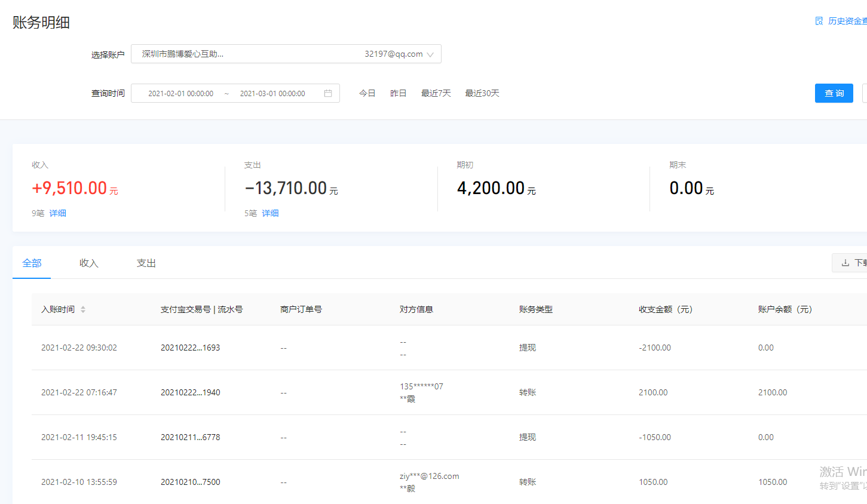The width and height of the screenshot is (867, 504).
Task: Choose the 今日 quick date filter
Action: pos(367,93)
